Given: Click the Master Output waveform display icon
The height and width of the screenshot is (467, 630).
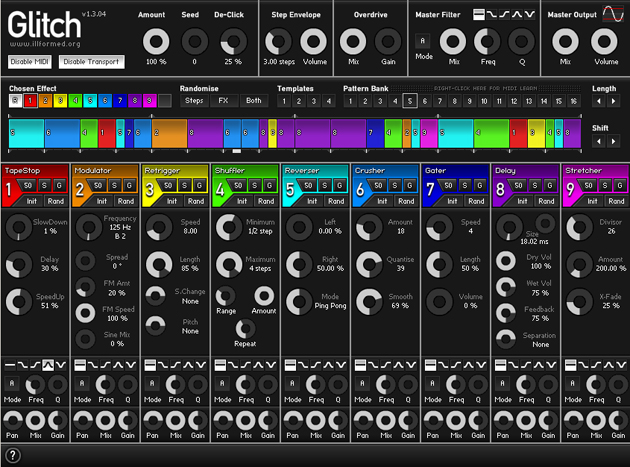Looking at the screenshot, I should pos(613,14).
